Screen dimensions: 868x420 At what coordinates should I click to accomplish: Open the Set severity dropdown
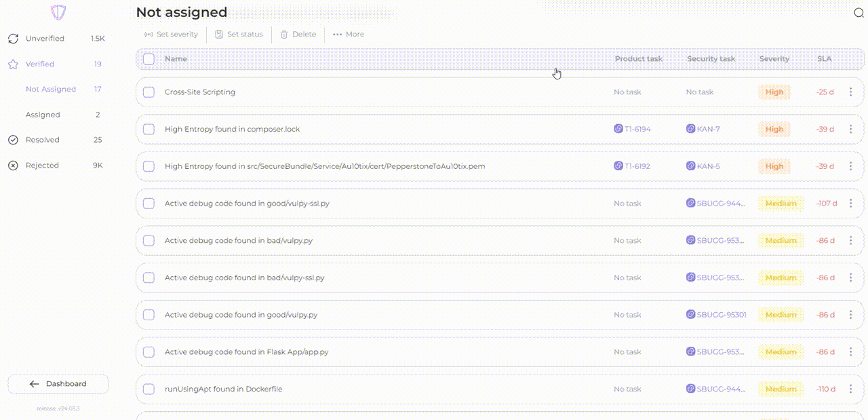point(171,35)
